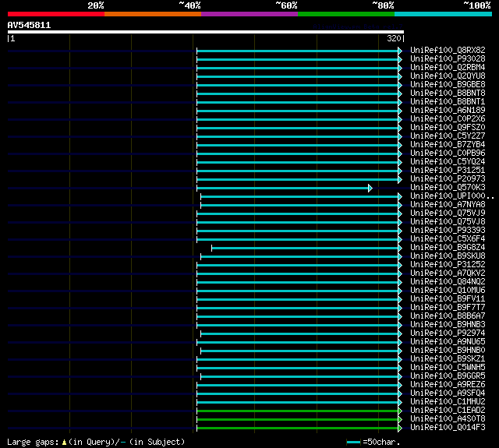Image resolution: width=499 pixels, height=448 pixels.
Task: Select the UniRef100_Q014F3 label
Action: click(448, 428)
